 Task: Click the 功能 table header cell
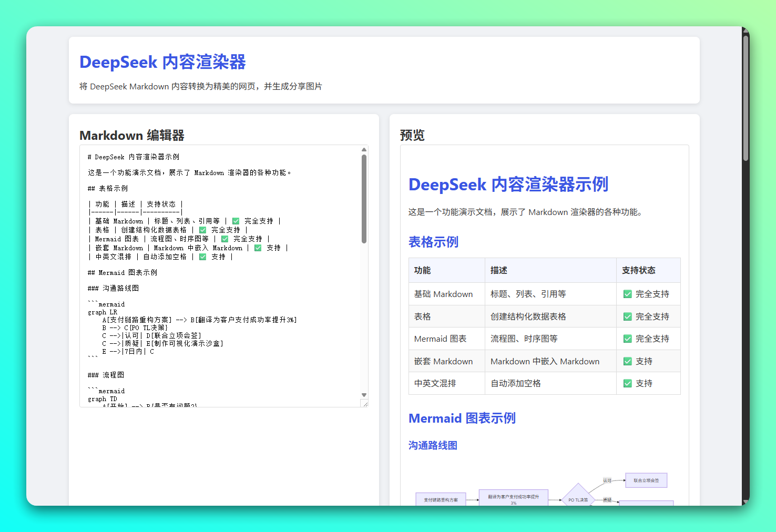click(447, 270)
